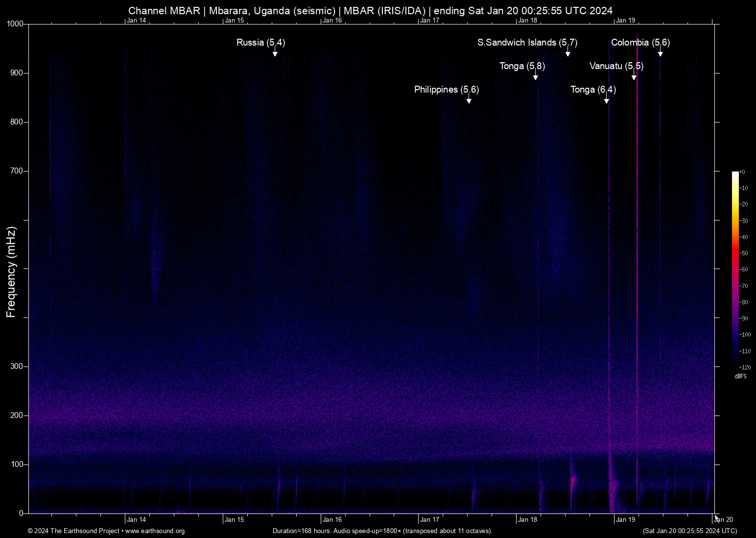The image size is (756, 538).
Task: Select Jan 16 on the bottom time axis
Action: click(332, 520)
